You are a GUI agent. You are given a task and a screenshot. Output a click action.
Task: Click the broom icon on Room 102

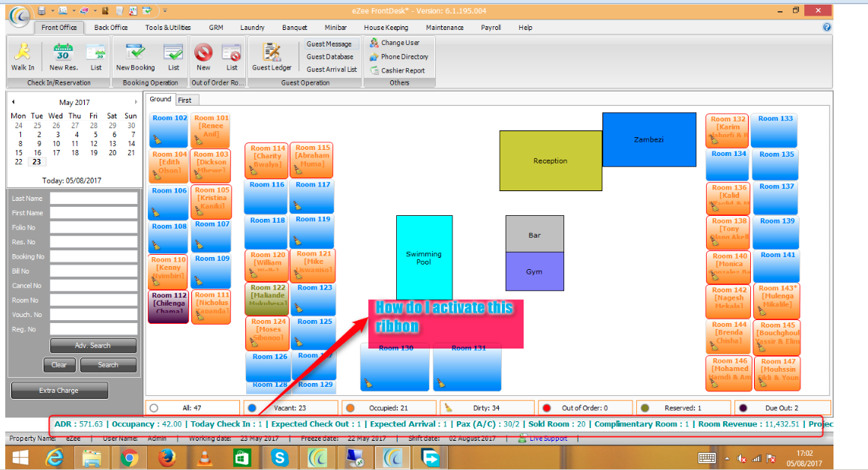coord(157,139)
